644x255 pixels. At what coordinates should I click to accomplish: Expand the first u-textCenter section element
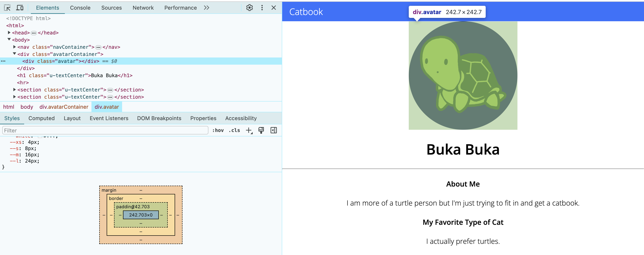(x=14, y=90)
